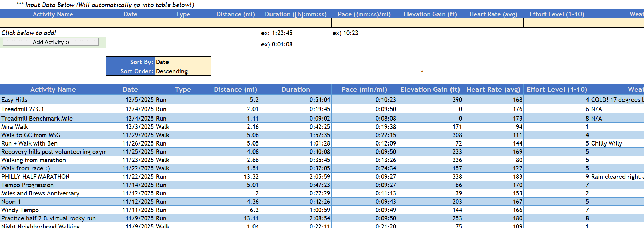Select the 'Walk to GC from MSG' cell
Image resolution: width=644 pixels, height=228 pixels.
pyautogui.click(x=53, y=135)
